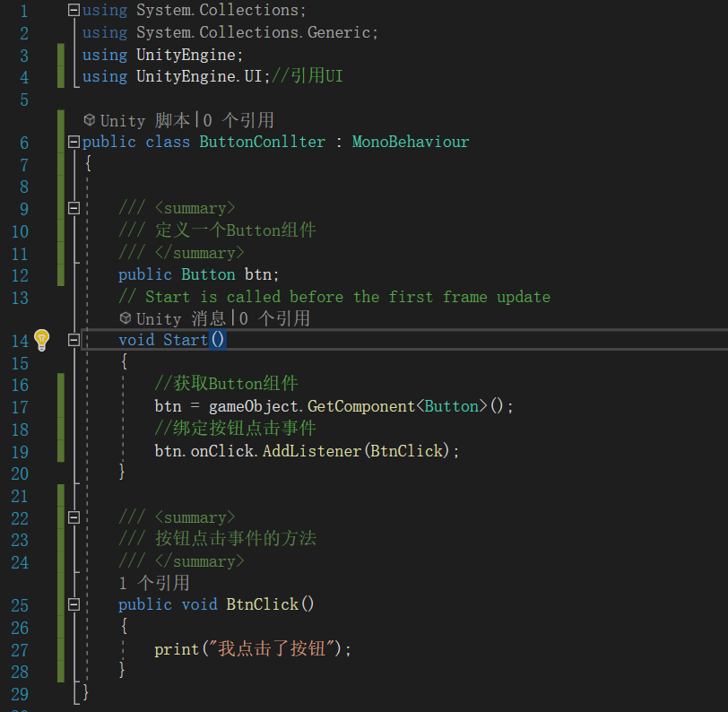728x712 pixels.
Task: Click comment '定义一个Button组件'
Action: (236, 230)
